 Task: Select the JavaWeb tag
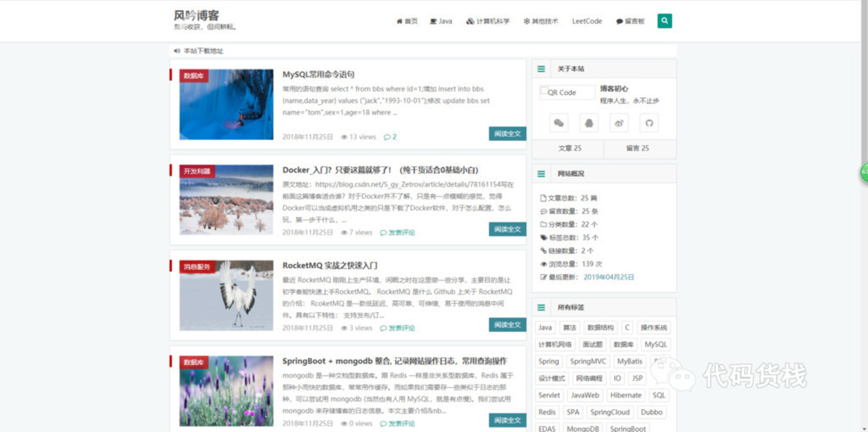point(585,395)
